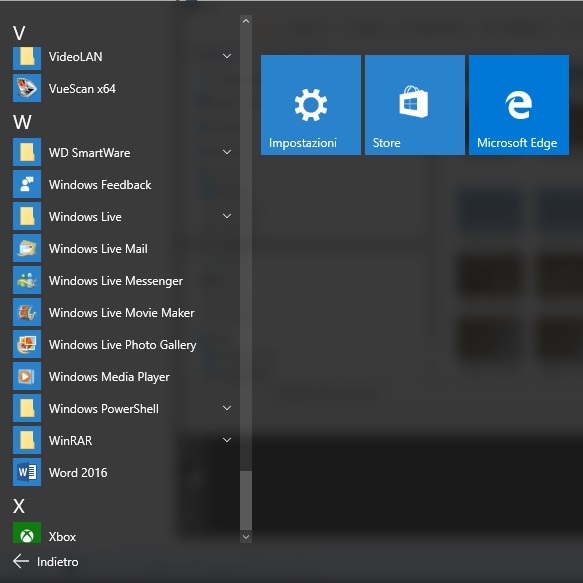
Task: Launch Windows Live Mail icon
Action: (x=27, y=248)
